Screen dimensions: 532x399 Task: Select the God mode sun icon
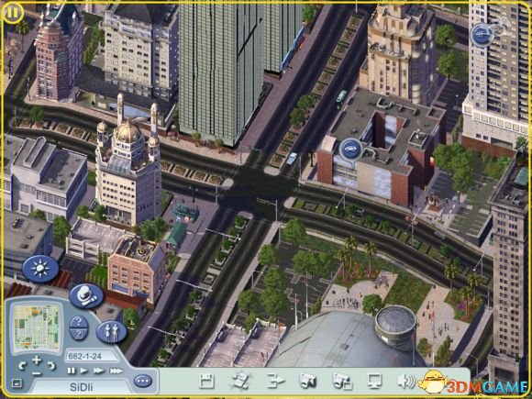pyautogui.click(x=40, y=269)
